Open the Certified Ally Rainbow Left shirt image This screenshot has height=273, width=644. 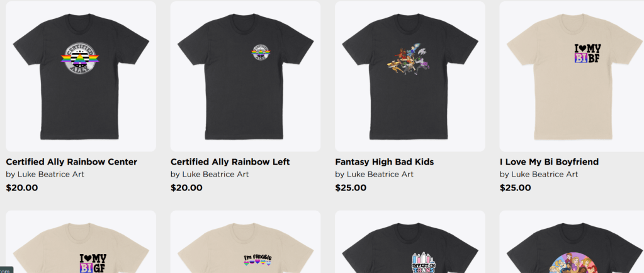click(246, 76)
